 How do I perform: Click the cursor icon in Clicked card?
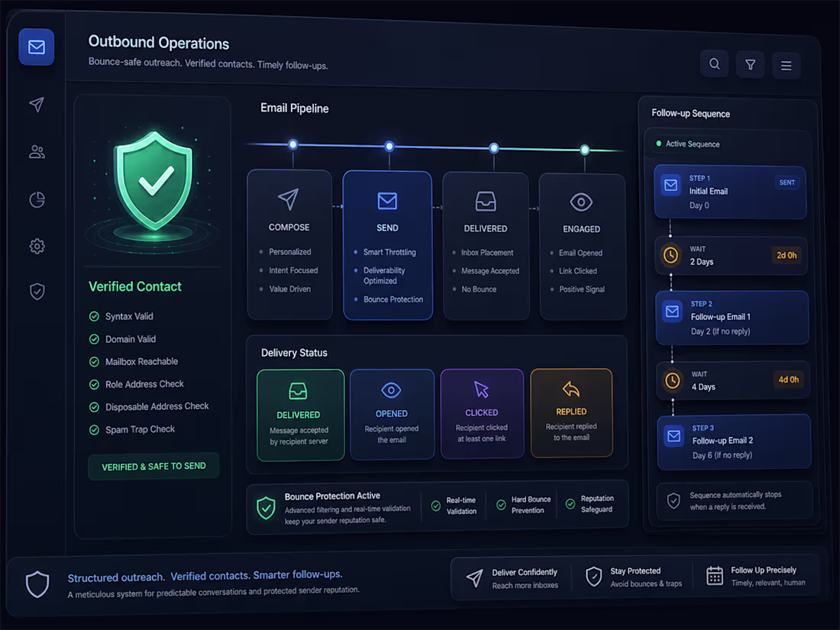pyautogui.click(x=481, y=389)
